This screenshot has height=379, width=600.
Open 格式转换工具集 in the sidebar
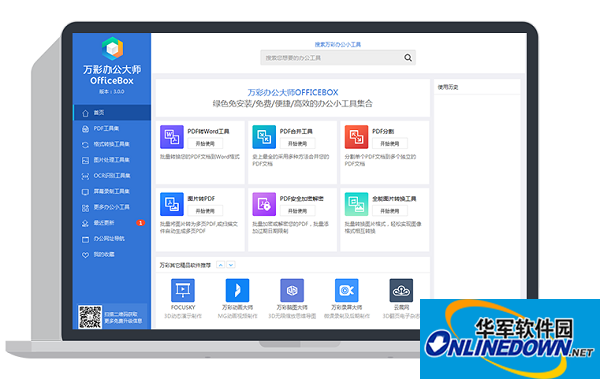click(x=112, y=144)
